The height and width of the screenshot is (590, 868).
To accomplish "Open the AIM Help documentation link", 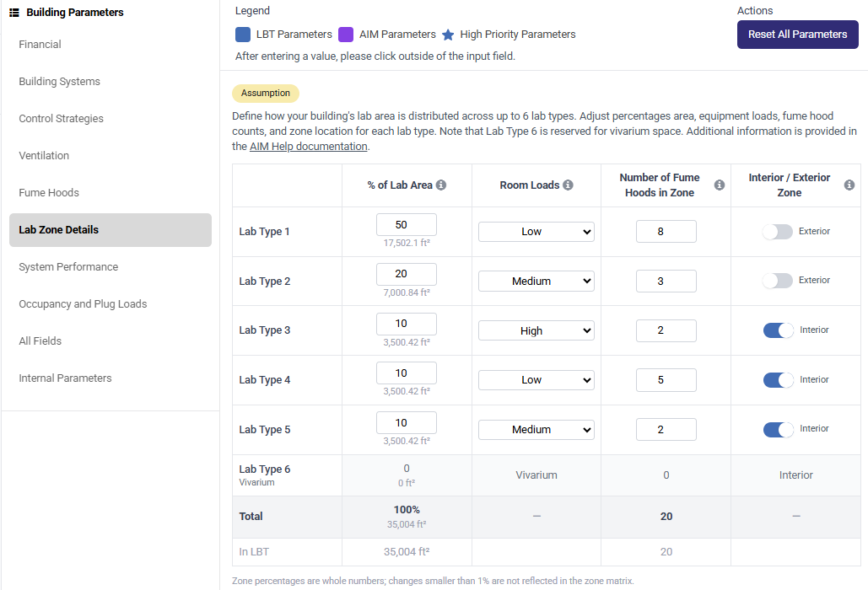I will [309, 146].
